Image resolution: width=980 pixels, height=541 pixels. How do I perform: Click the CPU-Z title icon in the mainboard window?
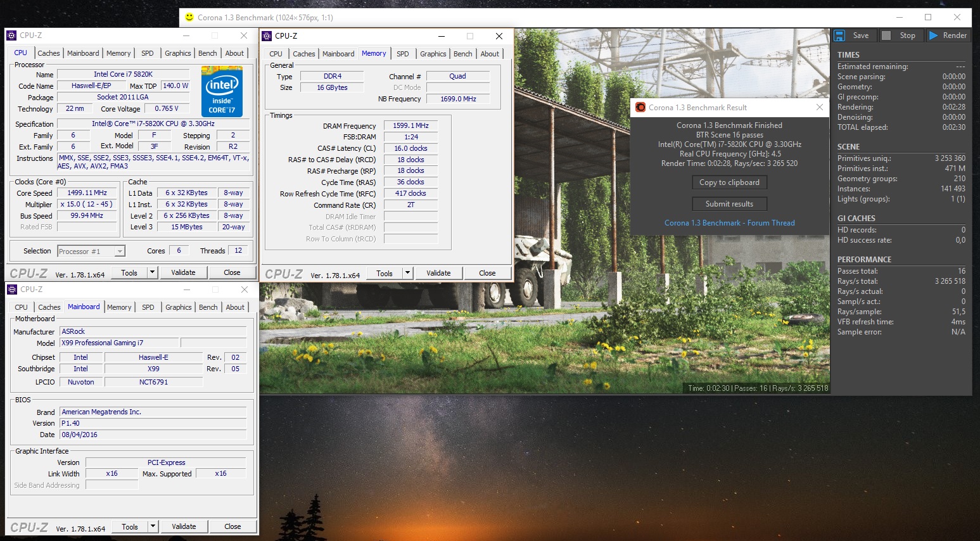(12, 290)
